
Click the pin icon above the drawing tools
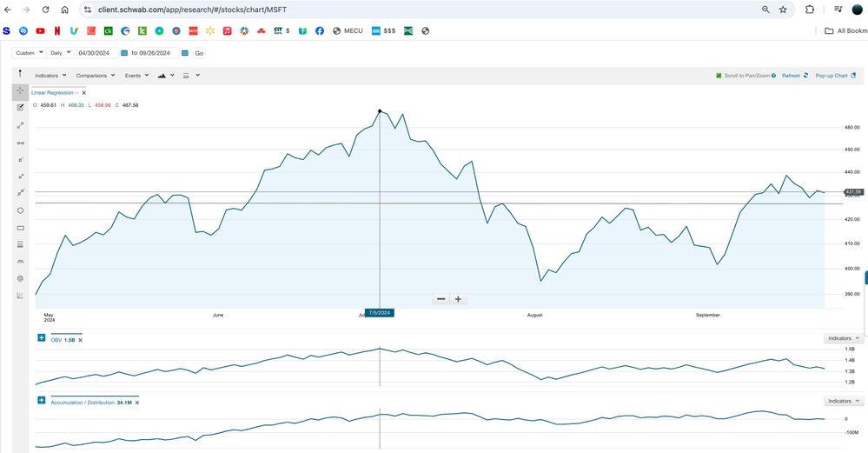point(21,74)
